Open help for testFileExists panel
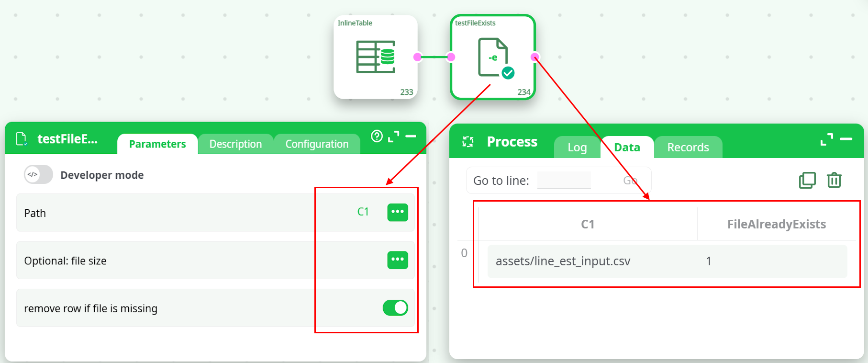The image size is (868, 363). pos(377,136)
